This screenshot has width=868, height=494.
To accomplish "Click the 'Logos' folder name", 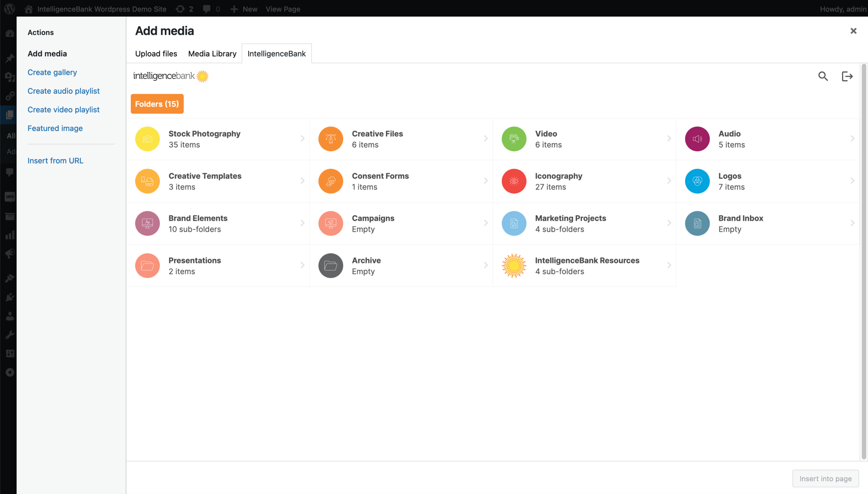I will tap(730, 176).
